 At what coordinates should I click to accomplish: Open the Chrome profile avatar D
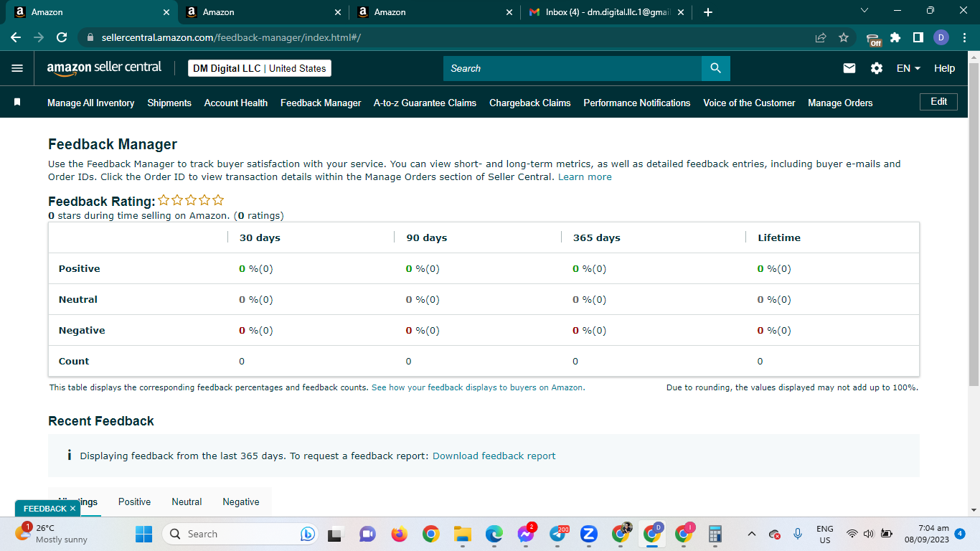[941, 37]
